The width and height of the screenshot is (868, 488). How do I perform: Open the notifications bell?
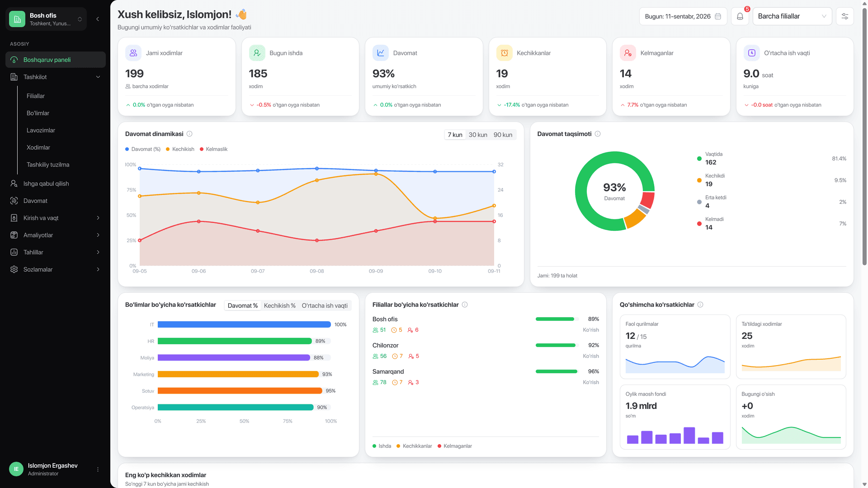click(x=740, y=16)
